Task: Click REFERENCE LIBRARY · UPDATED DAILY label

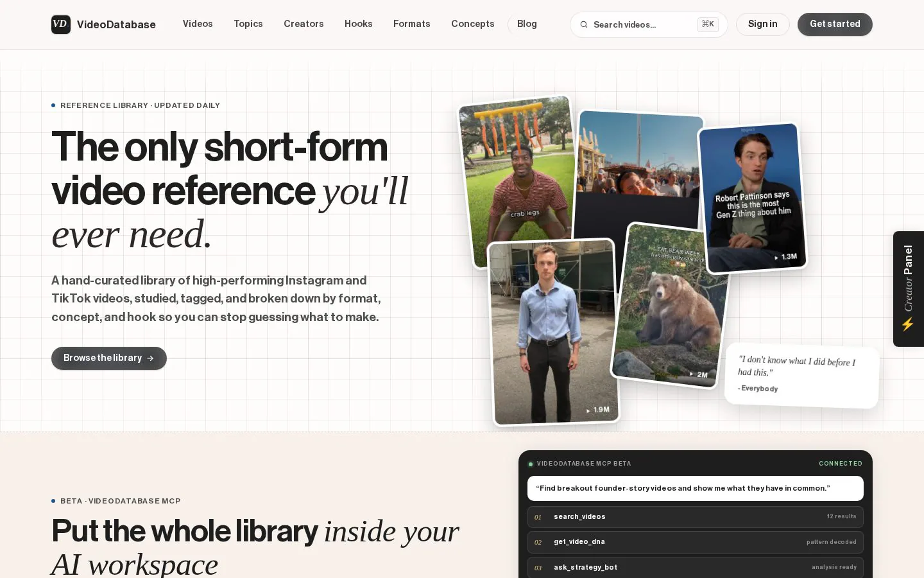Action: click(x=140, y=105)
